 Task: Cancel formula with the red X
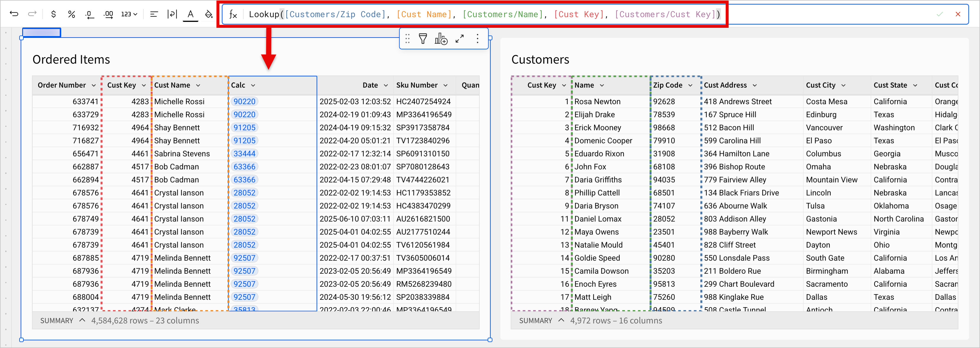coord(958,14)
